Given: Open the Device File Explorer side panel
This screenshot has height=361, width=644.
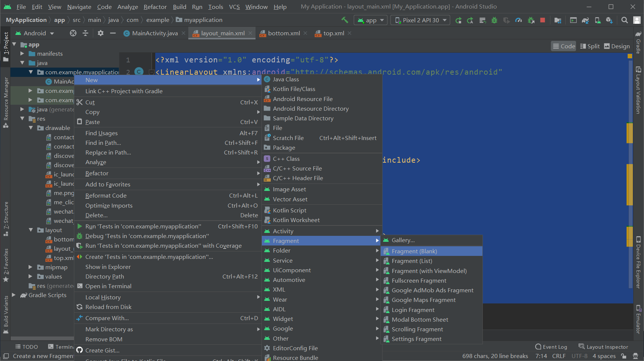Looking at the screenshot, I should click(638, 263).
